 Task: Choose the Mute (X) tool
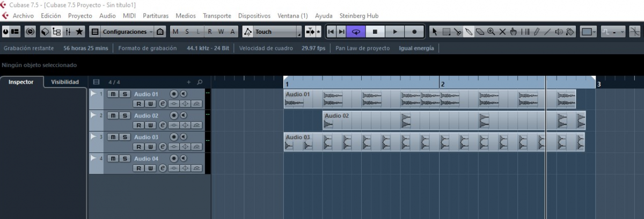[x=502, y=32]
